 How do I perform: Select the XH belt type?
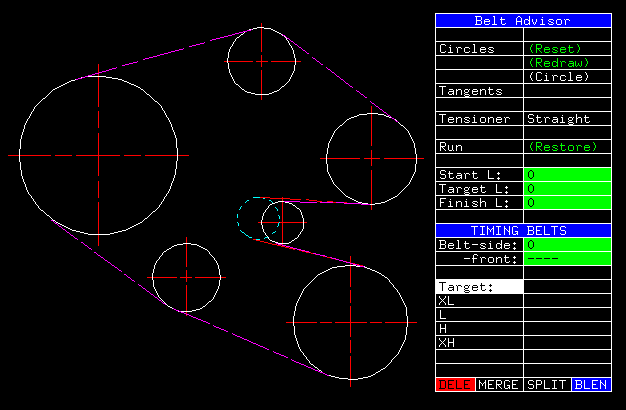point(479,343)
